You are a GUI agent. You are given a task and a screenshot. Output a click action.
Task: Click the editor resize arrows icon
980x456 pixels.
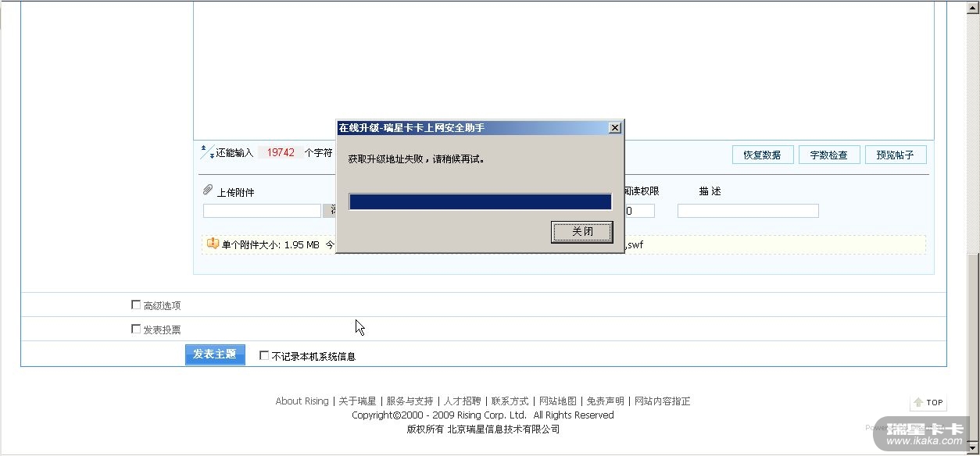point(207,151)
